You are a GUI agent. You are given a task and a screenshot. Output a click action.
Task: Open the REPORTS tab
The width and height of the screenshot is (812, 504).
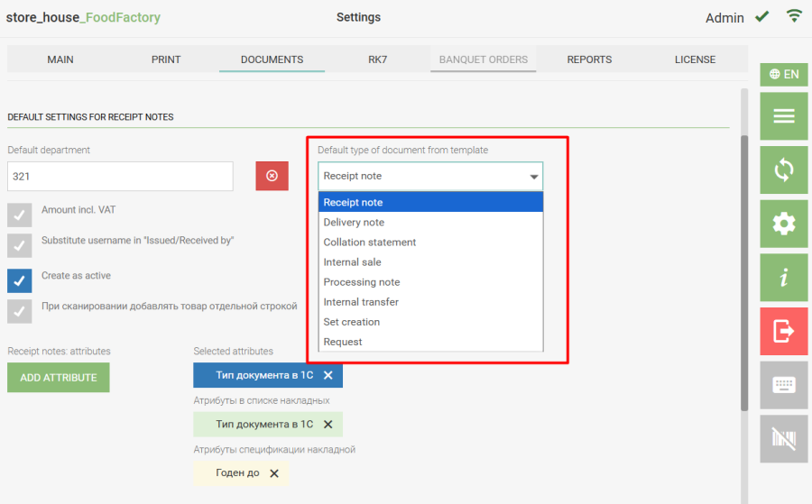coord(589,60)
